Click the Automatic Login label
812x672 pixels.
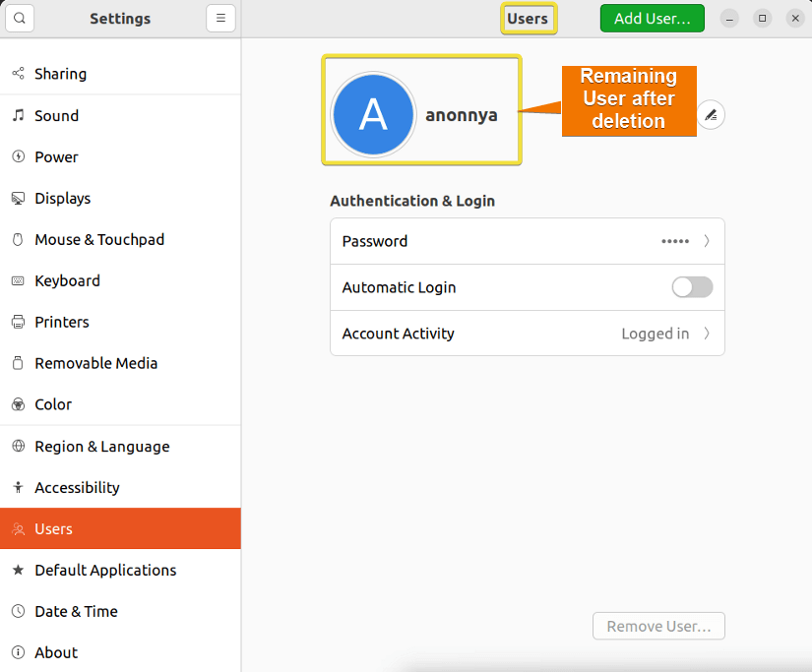399,287
